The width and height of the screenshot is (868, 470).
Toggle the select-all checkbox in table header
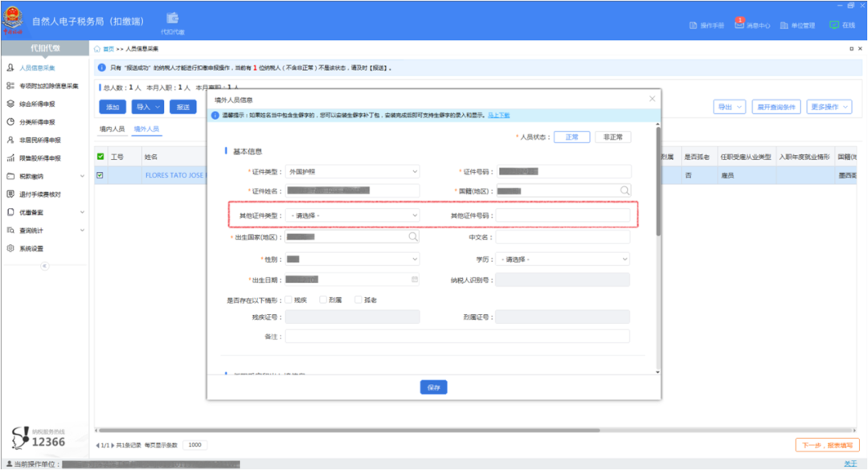pos(100,157)
